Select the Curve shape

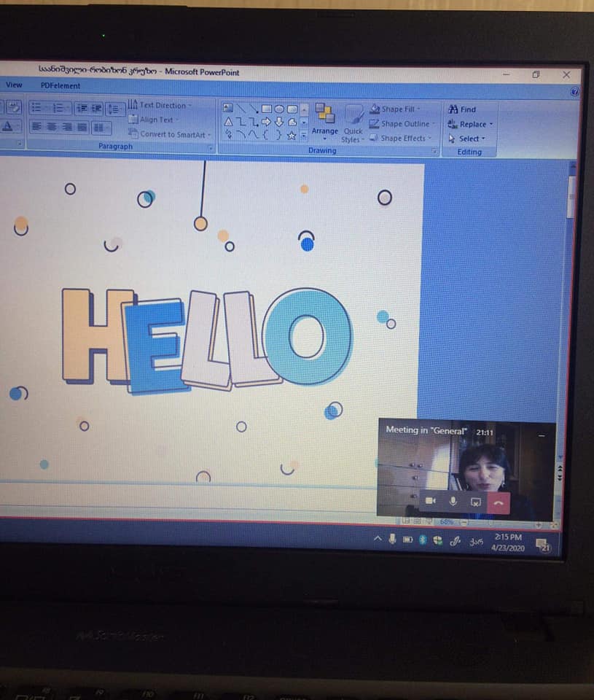254,135
